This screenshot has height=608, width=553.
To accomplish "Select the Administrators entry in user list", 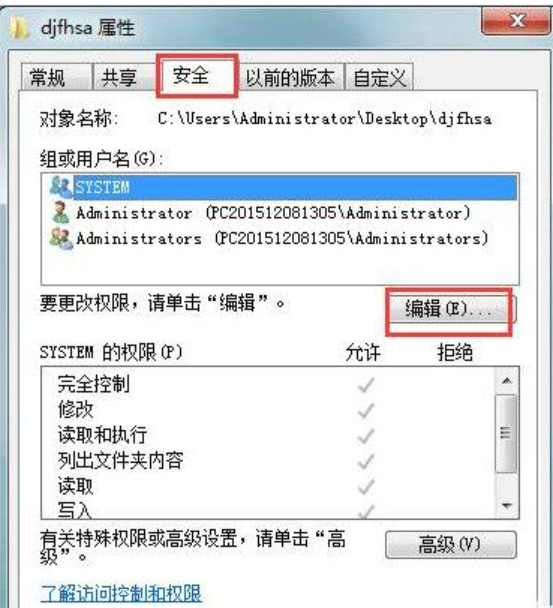I will coord(280,238).
